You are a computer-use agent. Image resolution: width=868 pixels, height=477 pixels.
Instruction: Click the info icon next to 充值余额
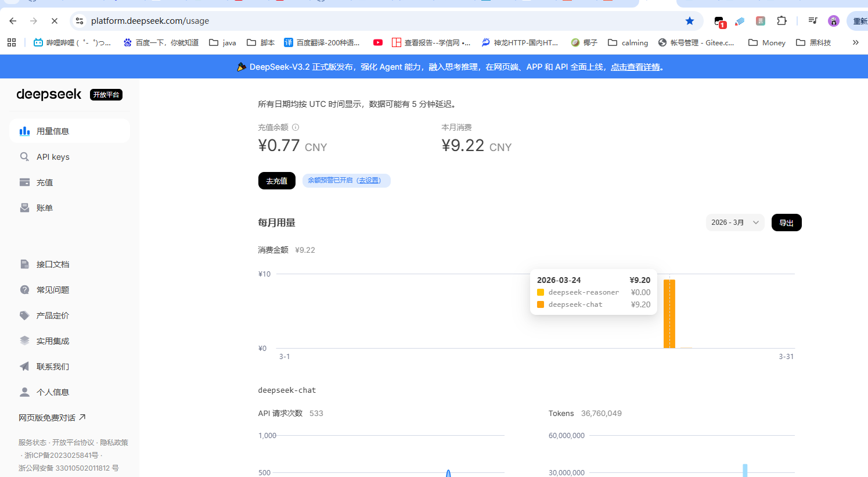click(296, 127)
